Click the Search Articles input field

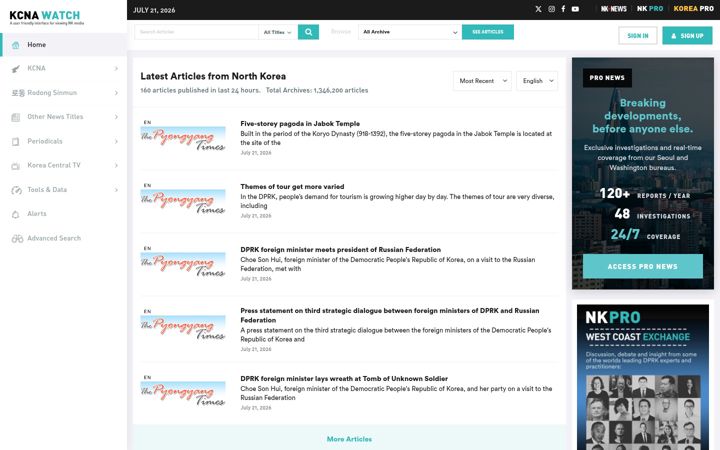click(x=197, y=32)
